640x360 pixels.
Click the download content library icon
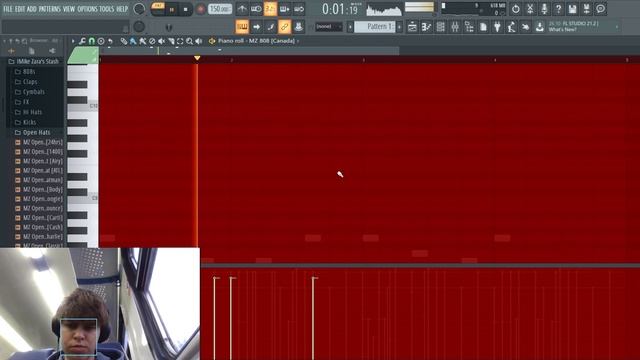tap(540, 27)
